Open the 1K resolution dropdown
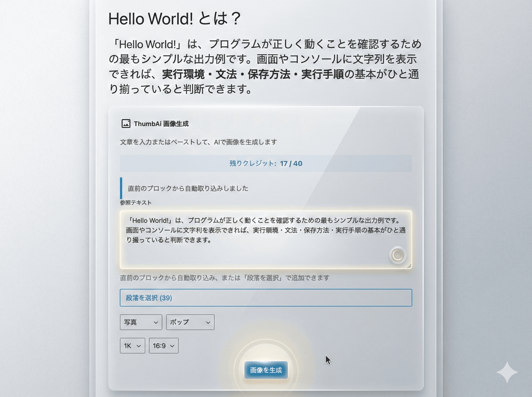This screenshot has height=397, width=532. tap(133, 346)
